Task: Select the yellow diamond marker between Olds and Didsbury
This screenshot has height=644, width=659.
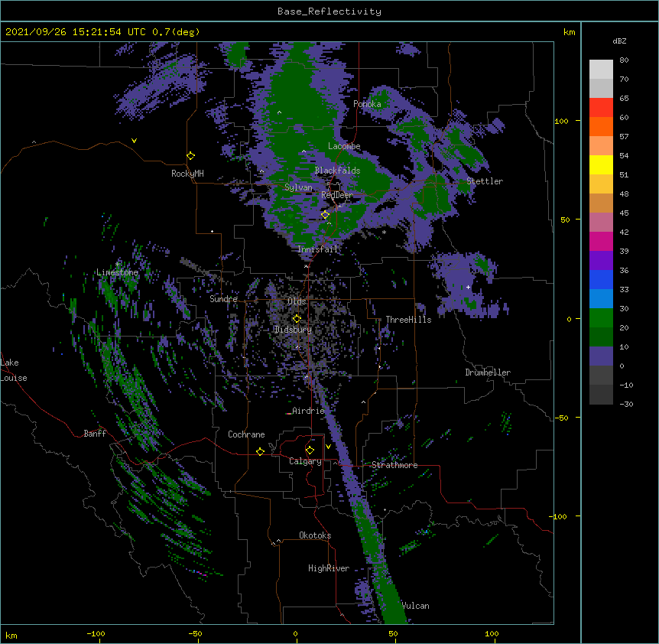Action: (x=297, y=319)
